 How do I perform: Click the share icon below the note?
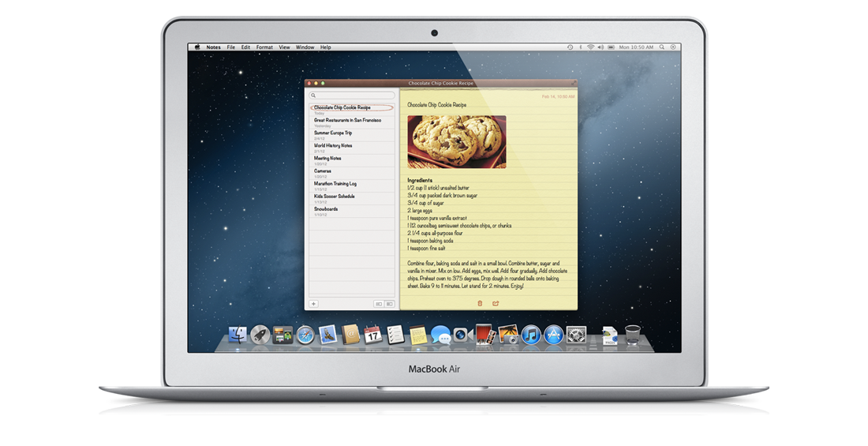coord(496,303)
